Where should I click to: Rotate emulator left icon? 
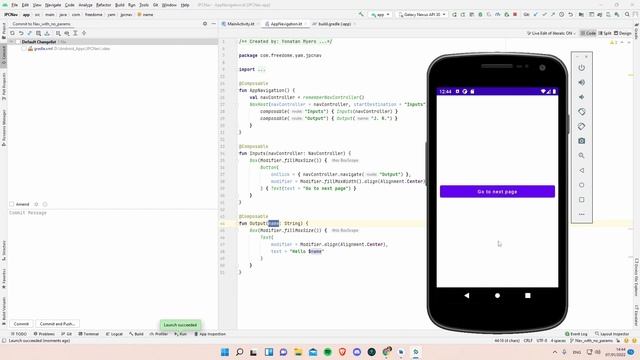click(x=582, y=111)
